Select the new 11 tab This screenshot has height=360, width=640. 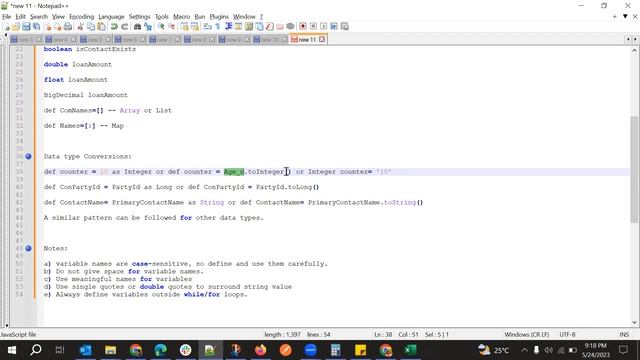click(x=307, y=40)
